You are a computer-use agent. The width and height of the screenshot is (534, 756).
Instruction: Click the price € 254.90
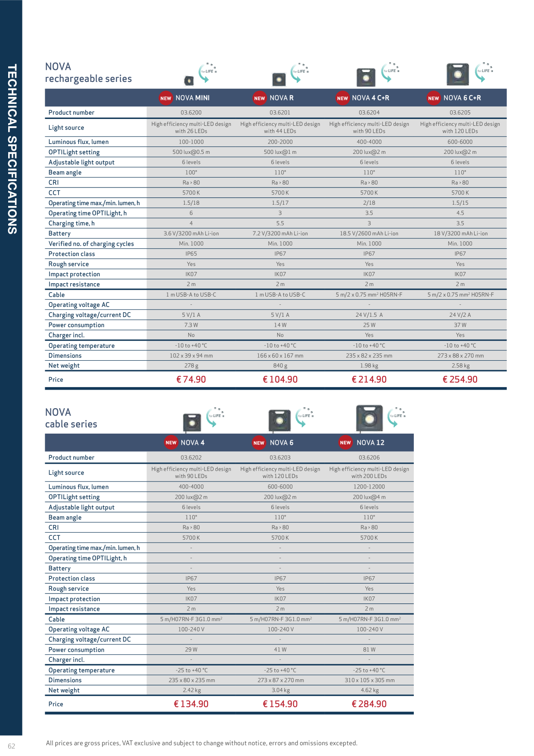(460, 379)
